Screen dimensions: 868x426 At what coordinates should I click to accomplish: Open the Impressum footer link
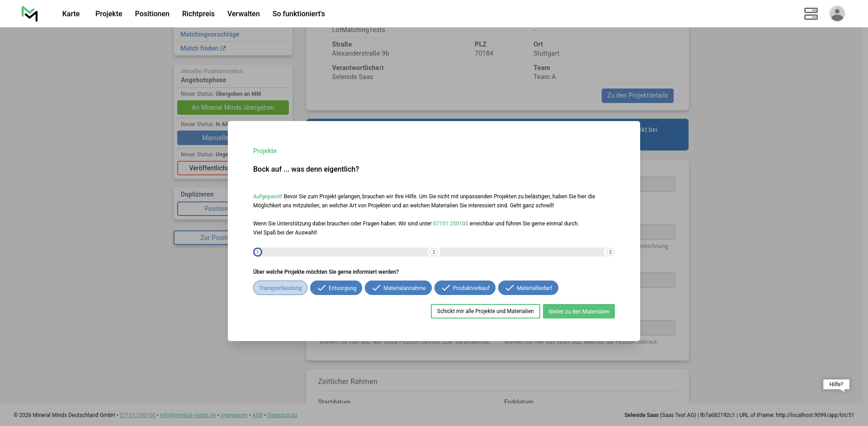click(x=234, y=415)
